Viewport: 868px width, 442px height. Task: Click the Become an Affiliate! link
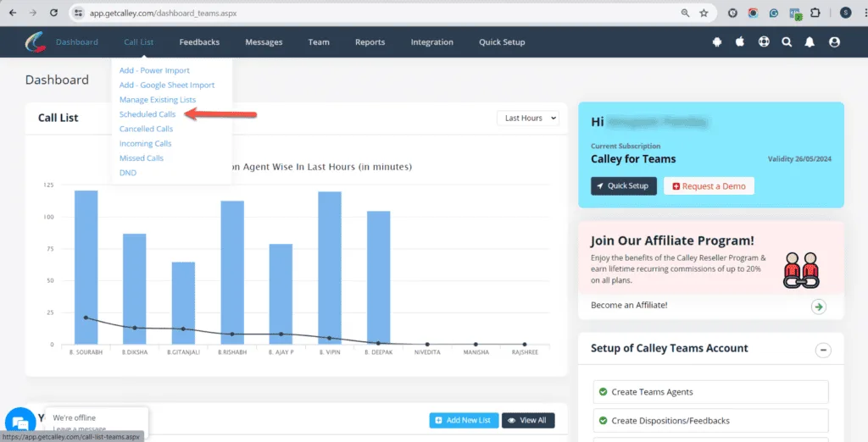tap(629, 305)
